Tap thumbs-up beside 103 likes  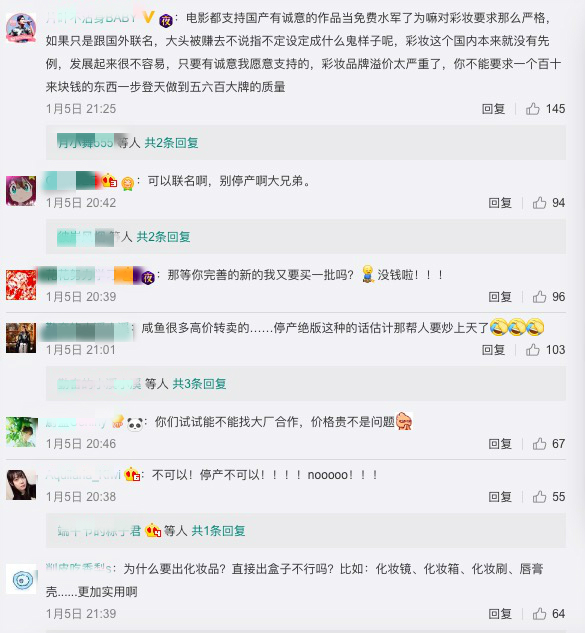pos(533,350)
